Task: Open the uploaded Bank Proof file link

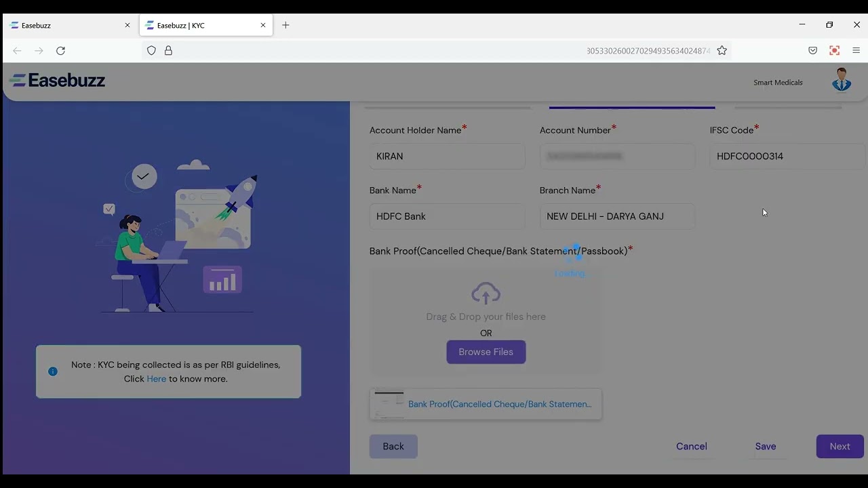Action: [x=500, y=404]
